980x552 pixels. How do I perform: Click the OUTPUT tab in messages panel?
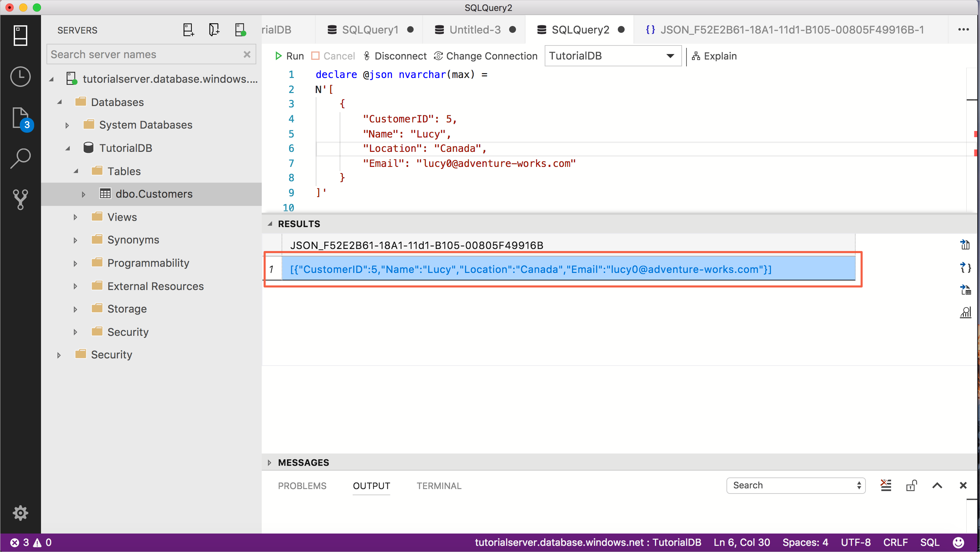coord(371,485)
